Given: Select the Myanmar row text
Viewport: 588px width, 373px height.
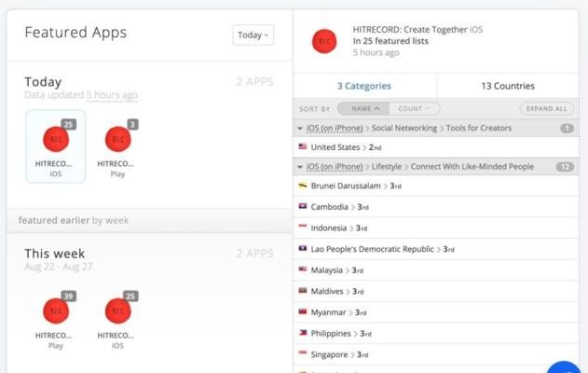Looking at the screenshot, I should tap(328, 312).
